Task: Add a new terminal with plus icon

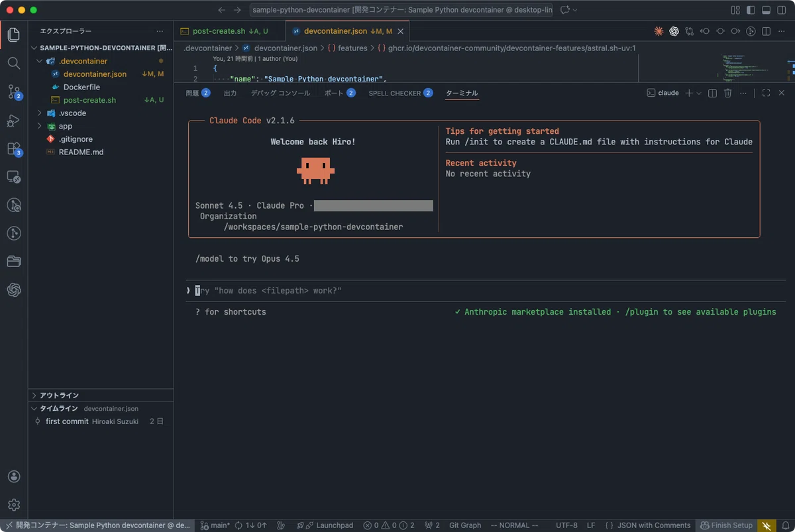Action: 689,93
